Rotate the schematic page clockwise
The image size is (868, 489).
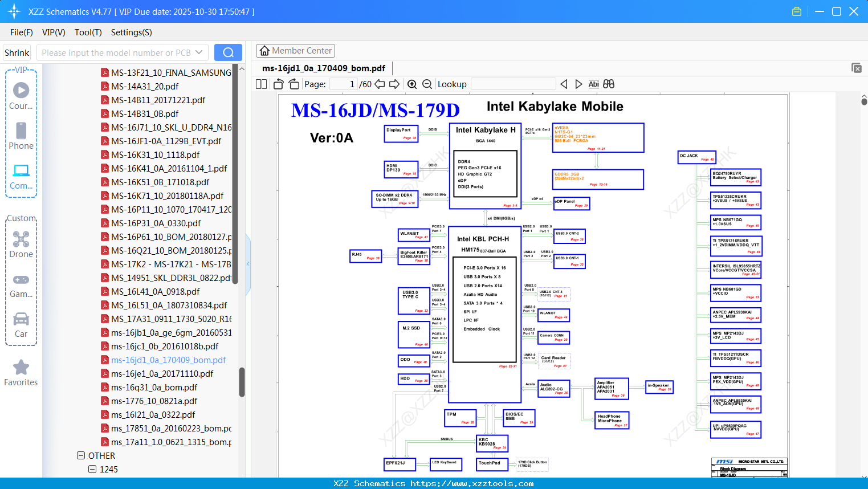tap(294, 84)
